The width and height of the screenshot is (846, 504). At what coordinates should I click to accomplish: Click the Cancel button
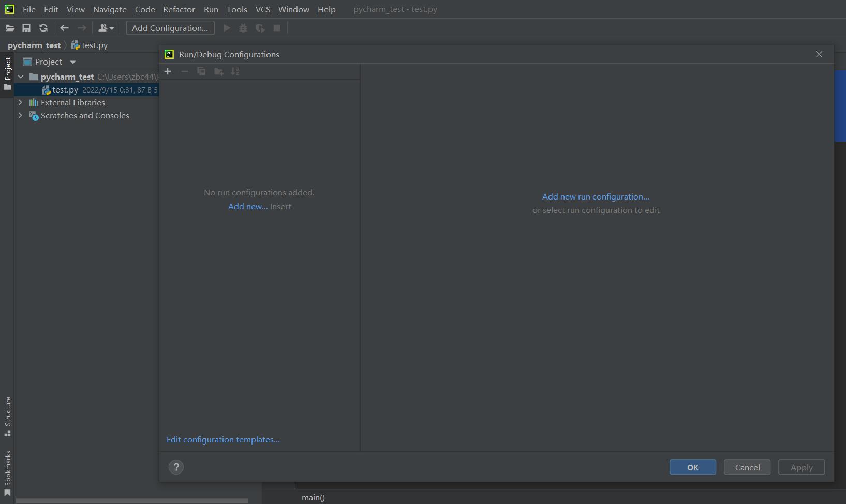(x=747, y=467)
